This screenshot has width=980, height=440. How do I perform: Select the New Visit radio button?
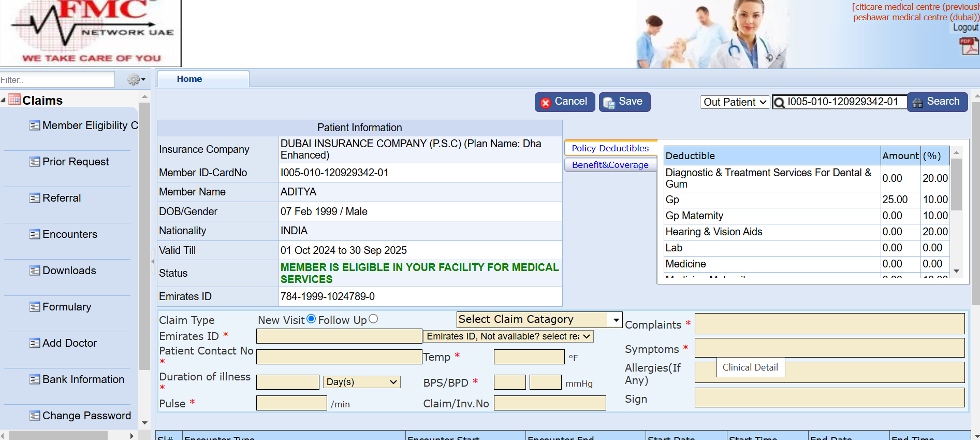click(311, 319)
